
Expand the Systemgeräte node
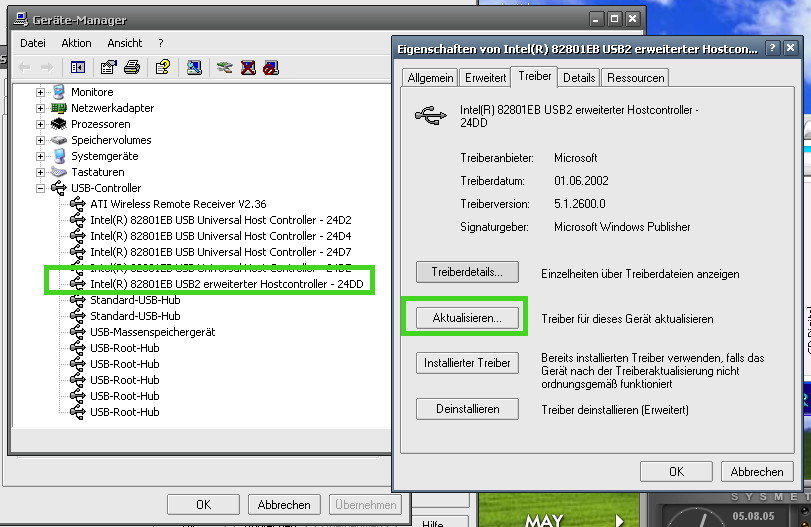40,157
